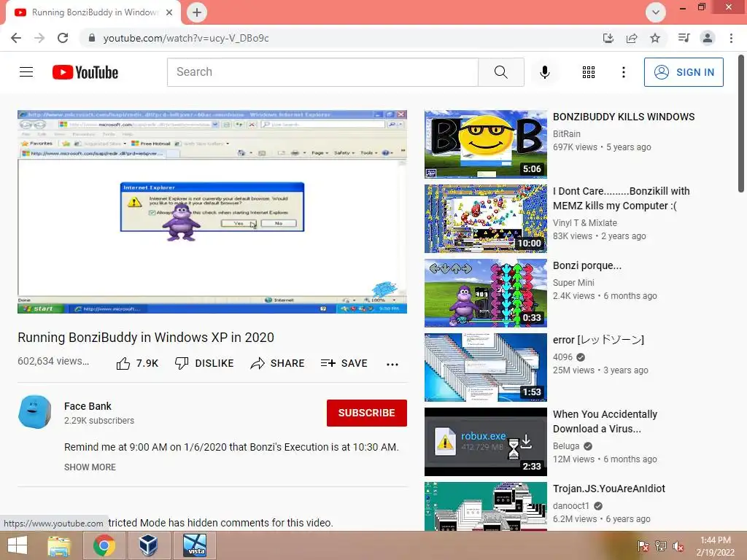
Task: Click the danooct1 channel name
Action: coord(570,506)
